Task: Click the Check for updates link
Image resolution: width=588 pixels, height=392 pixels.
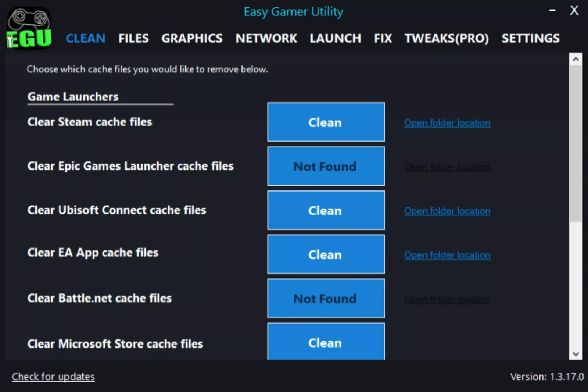Action: point(53,377)
